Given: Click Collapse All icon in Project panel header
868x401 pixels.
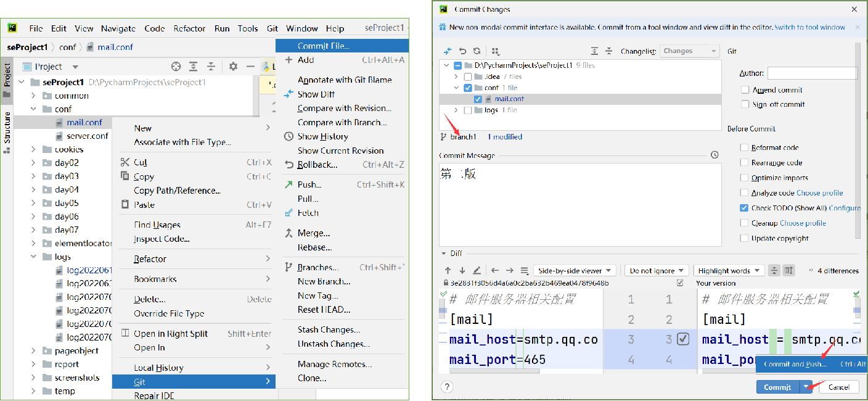Looking at the screenshot, I should pyautogui.click(x=211, y=67).
